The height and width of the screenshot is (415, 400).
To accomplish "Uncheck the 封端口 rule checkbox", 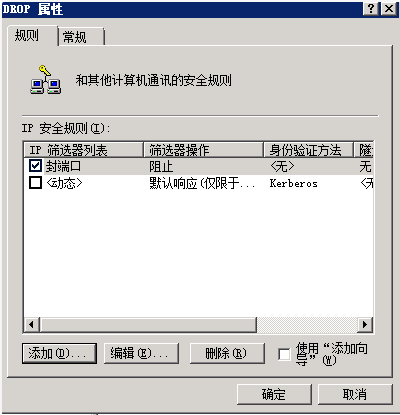I will click(35, 166).
